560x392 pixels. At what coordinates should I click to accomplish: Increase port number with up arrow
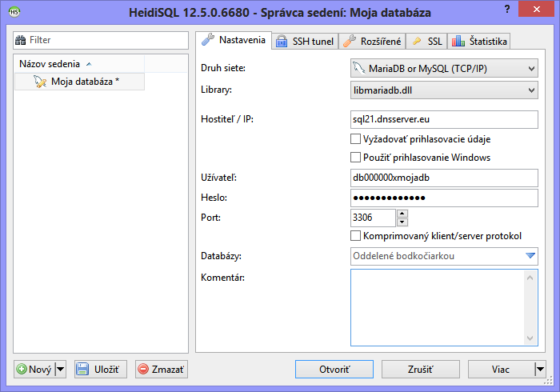pyautogui.click(x=402, y=214)
